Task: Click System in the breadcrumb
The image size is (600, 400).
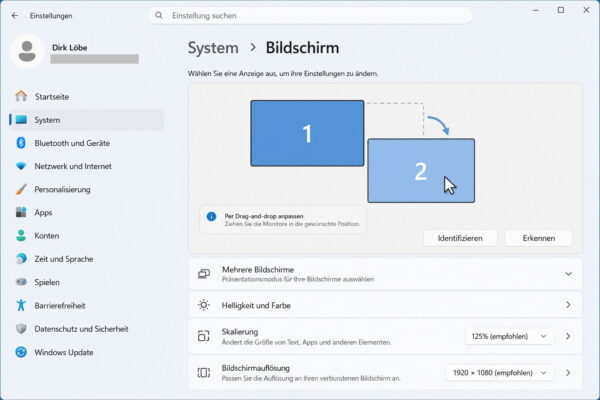Action: pos(213,48)
